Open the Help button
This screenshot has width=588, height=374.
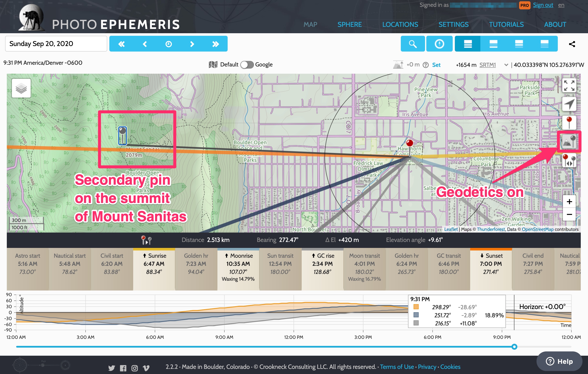tap(559, 361)
